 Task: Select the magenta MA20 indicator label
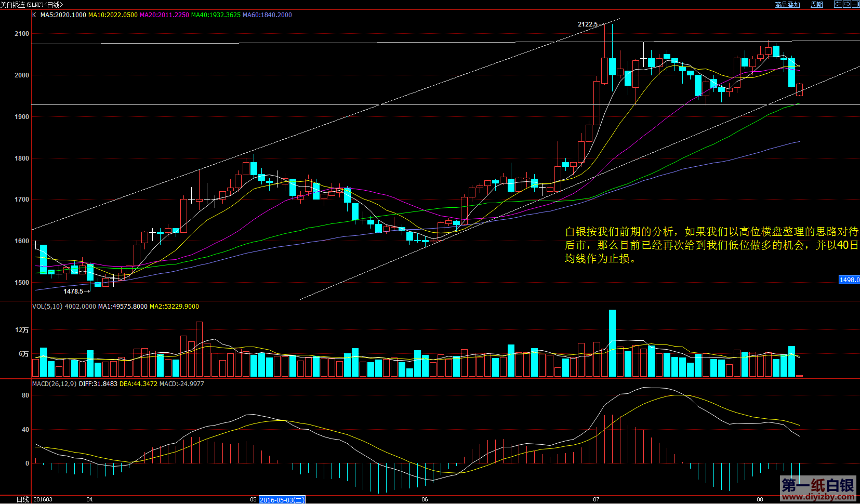point(164,15)
